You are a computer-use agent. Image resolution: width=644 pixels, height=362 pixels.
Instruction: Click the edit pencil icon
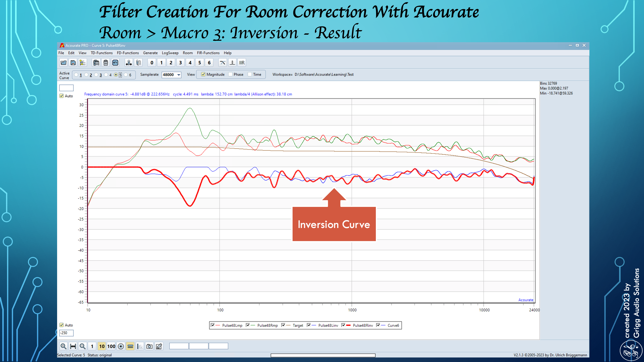coord(159,346)
